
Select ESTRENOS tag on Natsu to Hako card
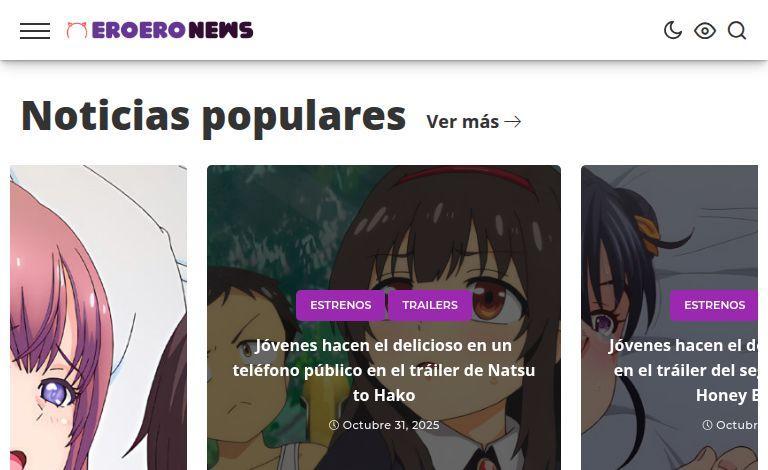tap(340, 305)
